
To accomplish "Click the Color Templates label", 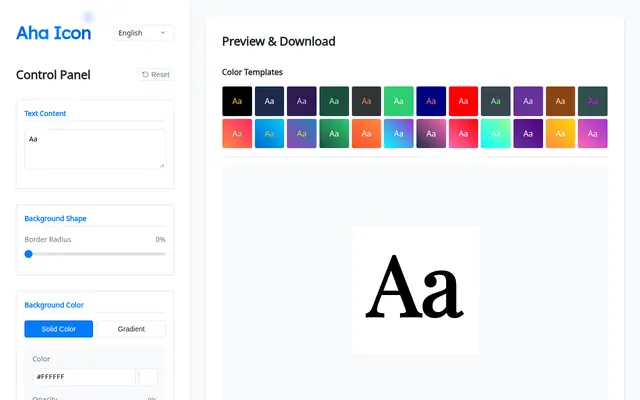I will click(x=252, y=72).
